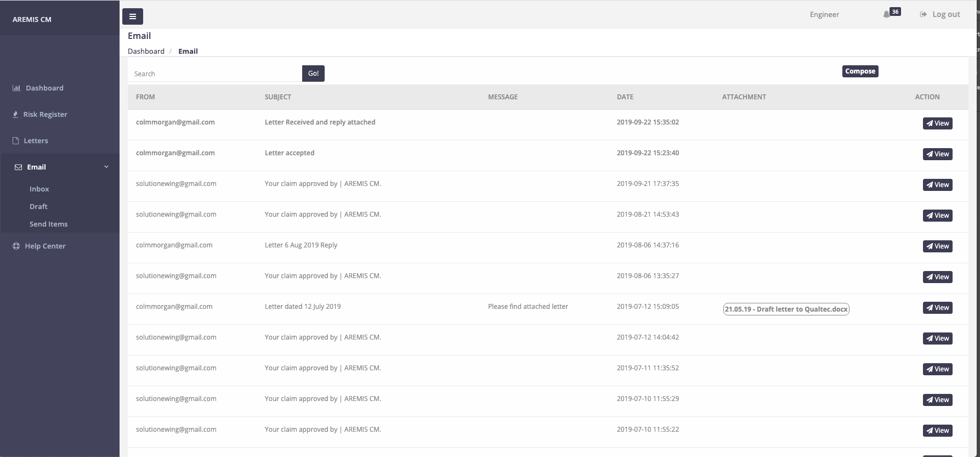The image size is (980, 457).
Task: Open the Send Items folder
Action: (49, 224)
